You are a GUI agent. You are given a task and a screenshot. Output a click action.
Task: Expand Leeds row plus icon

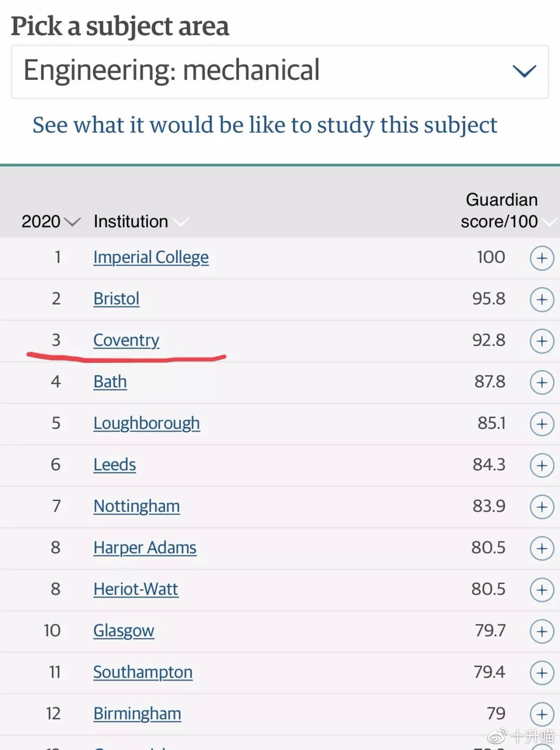point(542,465)
